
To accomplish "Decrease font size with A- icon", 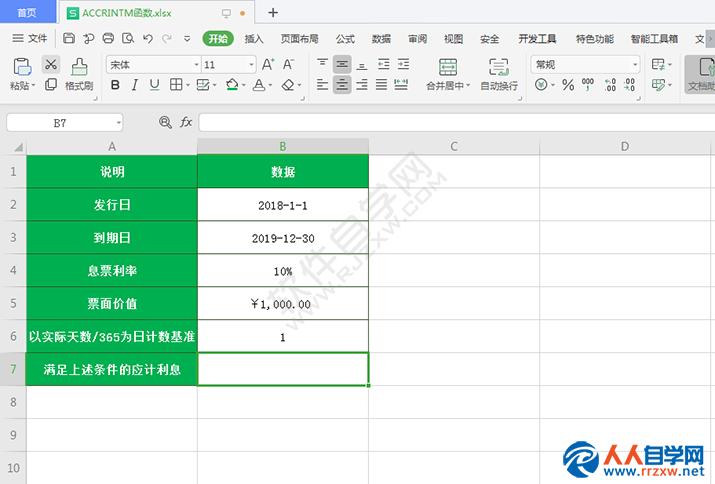I will tap(288, 64).
